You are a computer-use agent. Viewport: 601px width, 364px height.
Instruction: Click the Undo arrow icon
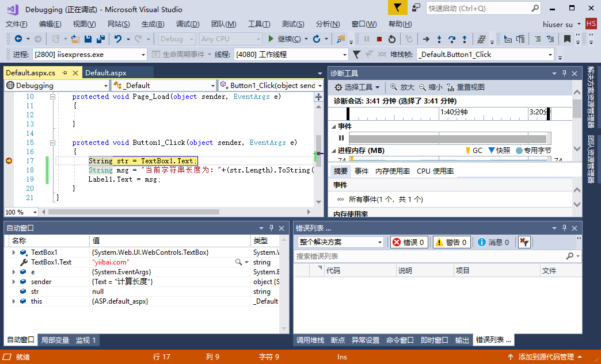[x=117, y=39]
